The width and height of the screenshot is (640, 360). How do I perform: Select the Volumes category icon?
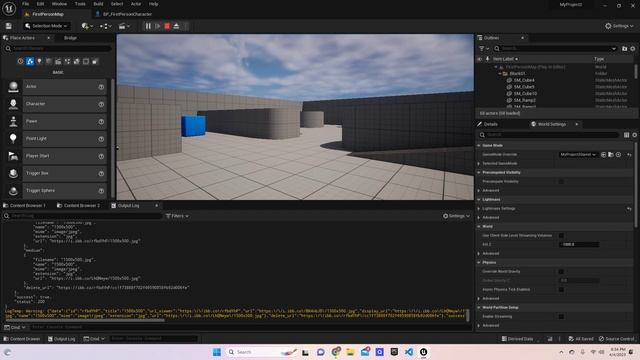[x=86, y=61]
